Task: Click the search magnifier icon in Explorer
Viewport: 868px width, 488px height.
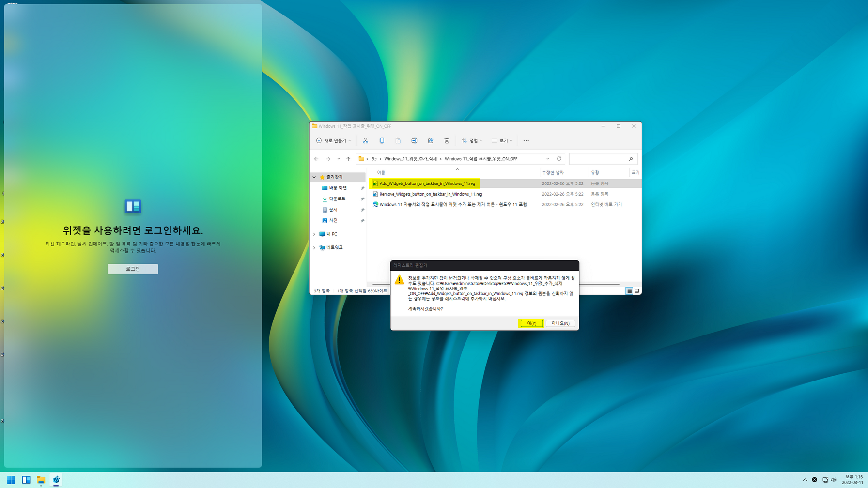Action: point(631,159)
